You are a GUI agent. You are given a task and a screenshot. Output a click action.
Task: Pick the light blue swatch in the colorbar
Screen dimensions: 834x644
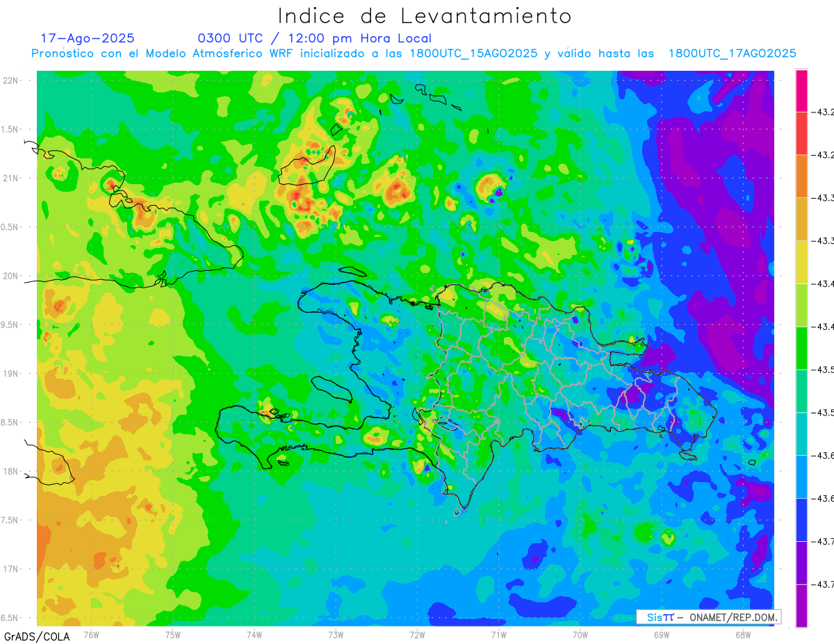801,477
